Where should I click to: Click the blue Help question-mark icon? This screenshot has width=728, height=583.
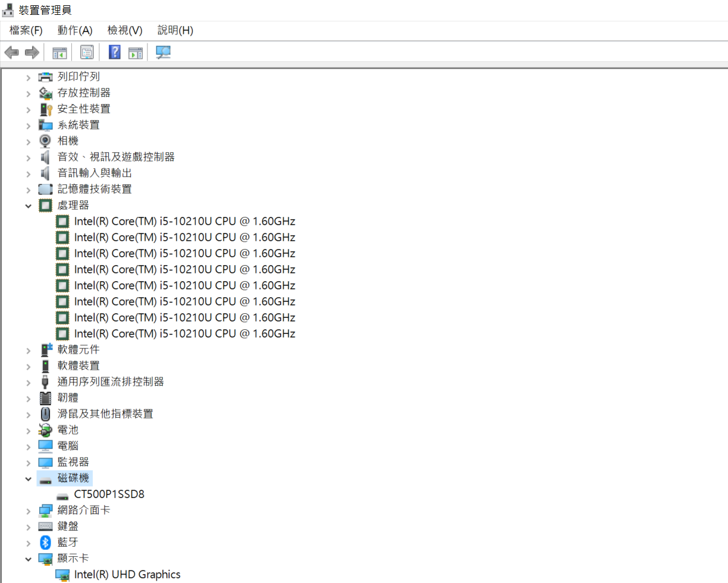[x=115, y=52]
